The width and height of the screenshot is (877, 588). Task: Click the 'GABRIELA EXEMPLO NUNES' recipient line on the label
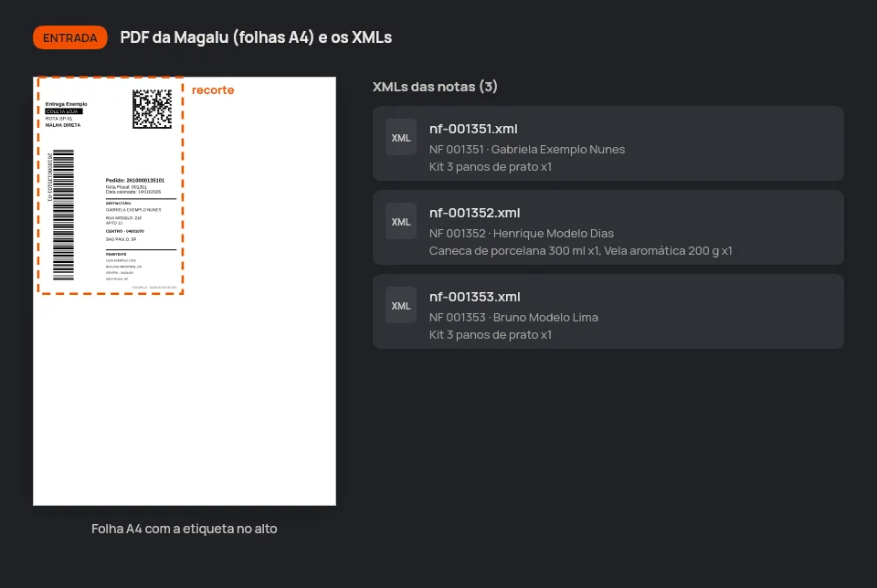coord(133,210)
